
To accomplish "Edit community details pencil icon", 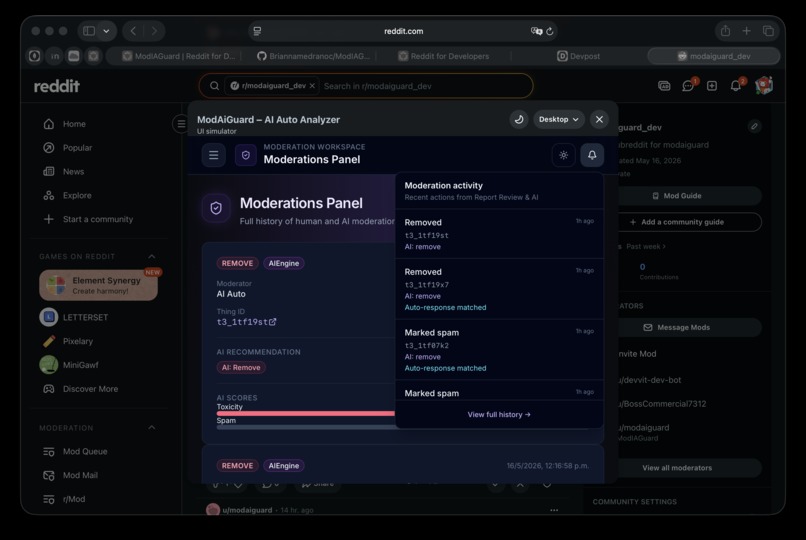I will click(x=754, y=126).
